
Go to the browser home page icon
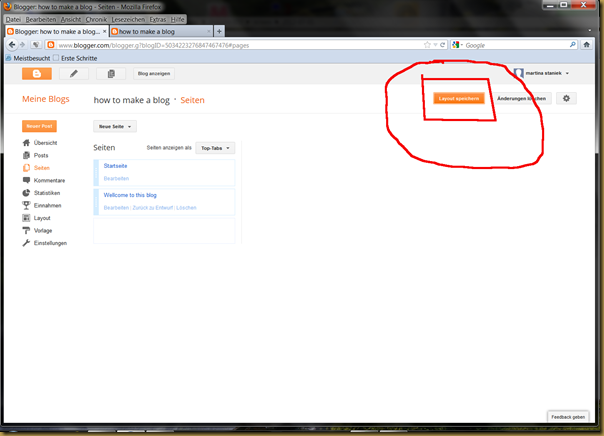586,45
